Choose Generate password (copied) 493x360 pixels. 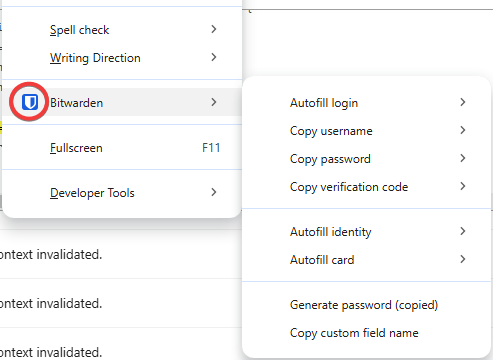coord(367,305)
